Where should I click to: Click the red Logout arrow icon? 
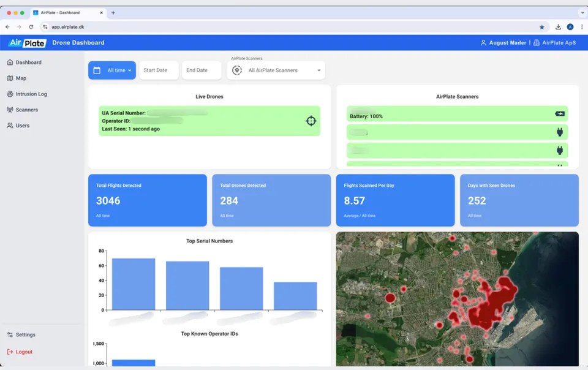pyautogui.click(x=10, y=352)
